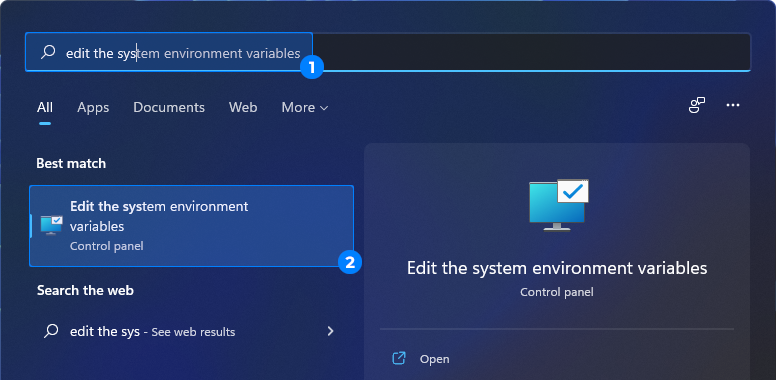
Task: Click 'Edit the system environment variables' preview title
Action: click(557, 268)
